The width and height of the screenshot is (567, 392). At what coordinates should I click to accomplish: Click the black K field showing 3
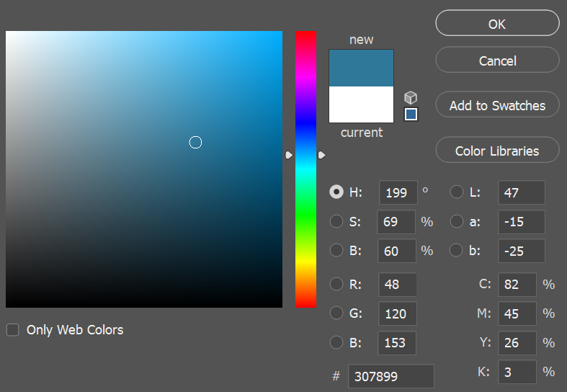517,372
